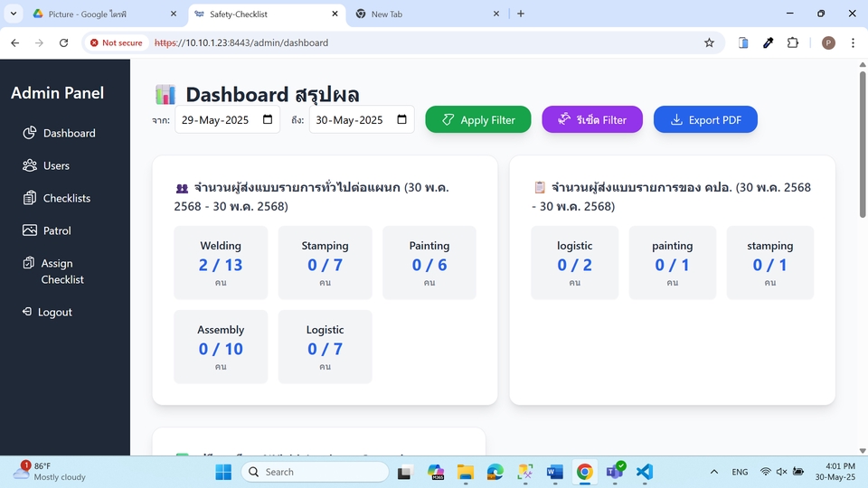868x488 pixels.
Task: Open the Extensions puzzle icon
Action: [x=793, y=42]
